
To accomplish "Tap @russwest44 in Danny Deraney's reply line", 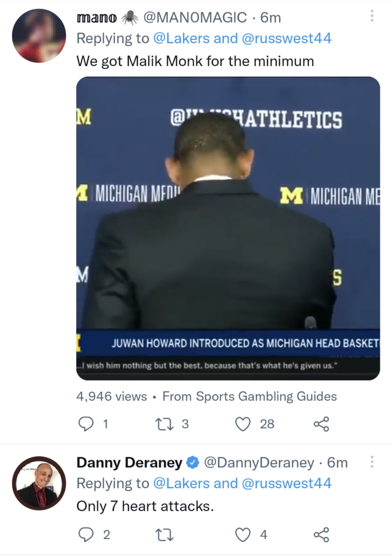I will (x=286, y=483).
